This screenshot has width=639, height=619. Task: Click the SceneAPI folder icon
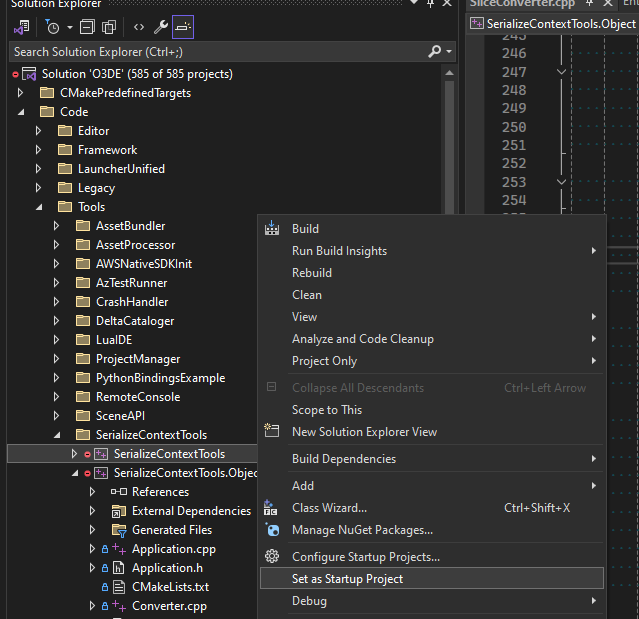point(83,416)
